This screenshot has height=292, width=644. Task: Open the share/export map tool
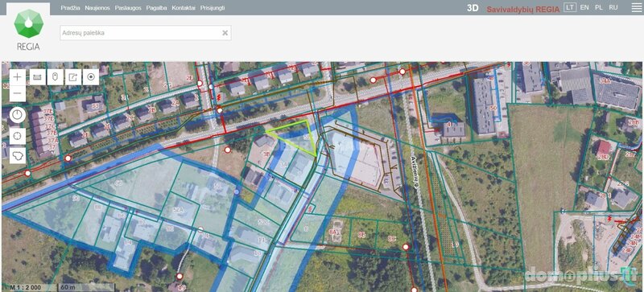[73, 76]
